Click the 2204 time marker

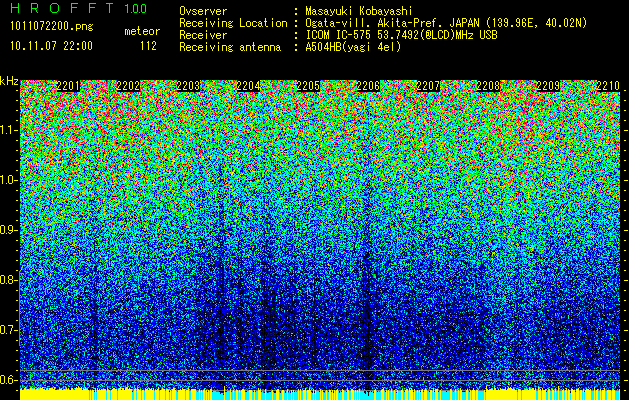pyautogui.click(x=248, y=86)
